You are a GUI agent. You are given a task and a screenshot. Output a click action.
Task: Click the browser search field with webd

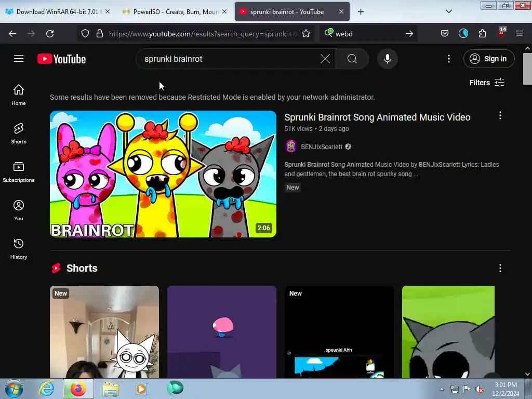click(x=368, y=34)
